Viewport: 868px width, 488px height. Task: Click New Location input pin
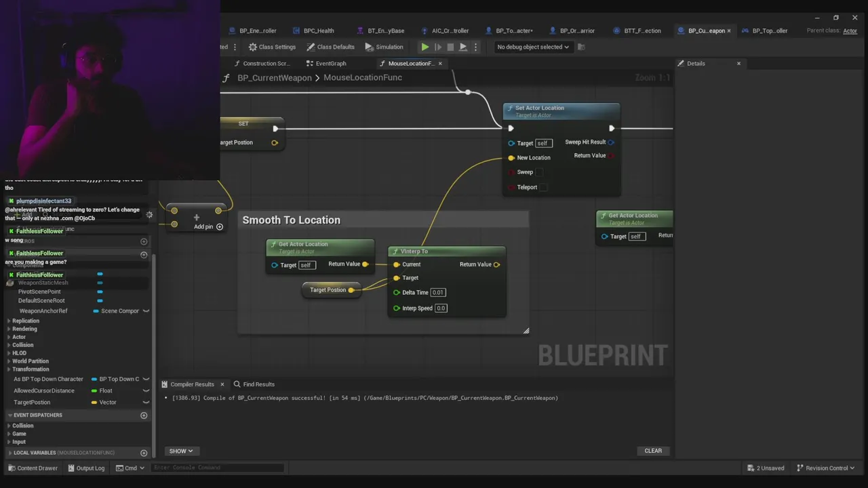[x=511, y=158]
